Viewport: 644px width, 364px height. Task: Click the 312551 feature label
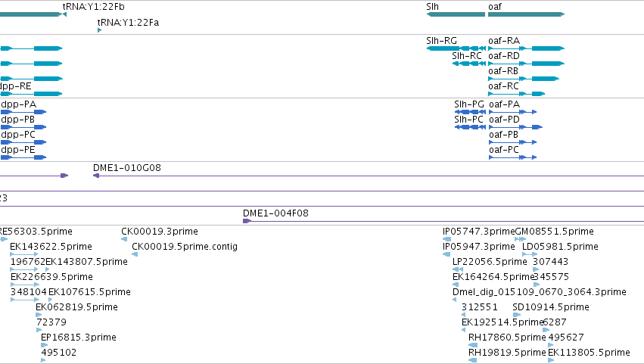[x=479, y=307]
